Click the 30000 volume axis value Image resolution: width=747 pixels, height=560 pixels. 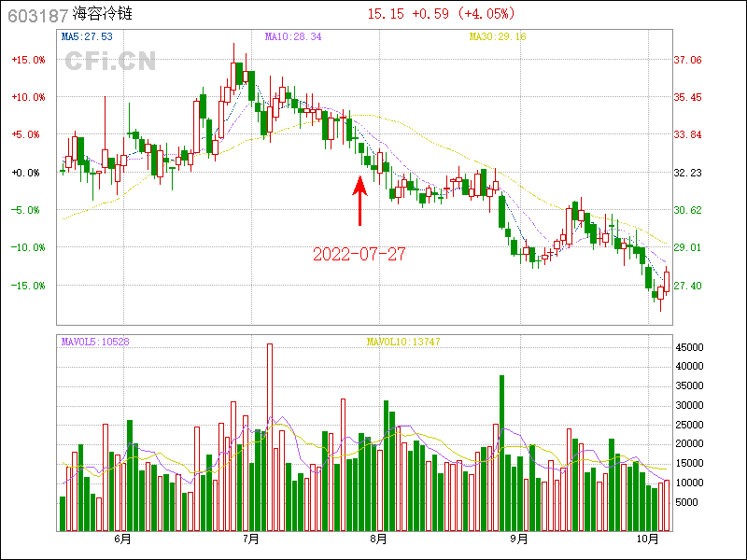click(689, 405)
